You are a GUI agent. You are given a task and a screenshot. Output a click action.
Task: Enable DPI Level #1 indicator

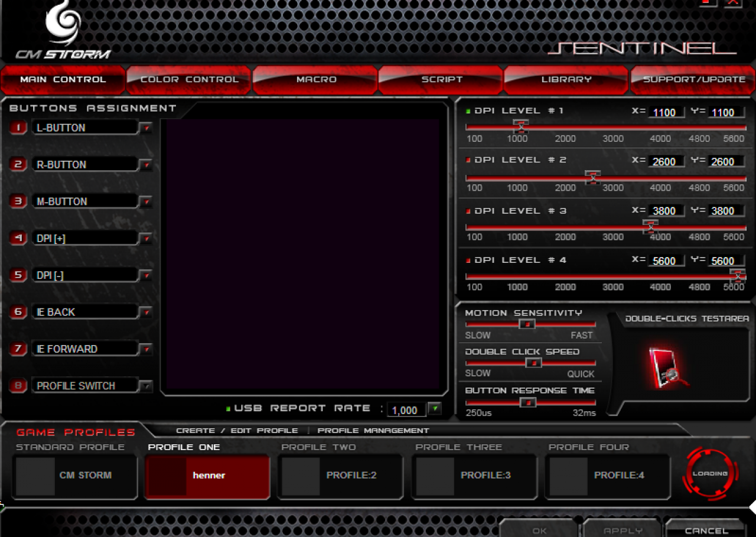468,110
